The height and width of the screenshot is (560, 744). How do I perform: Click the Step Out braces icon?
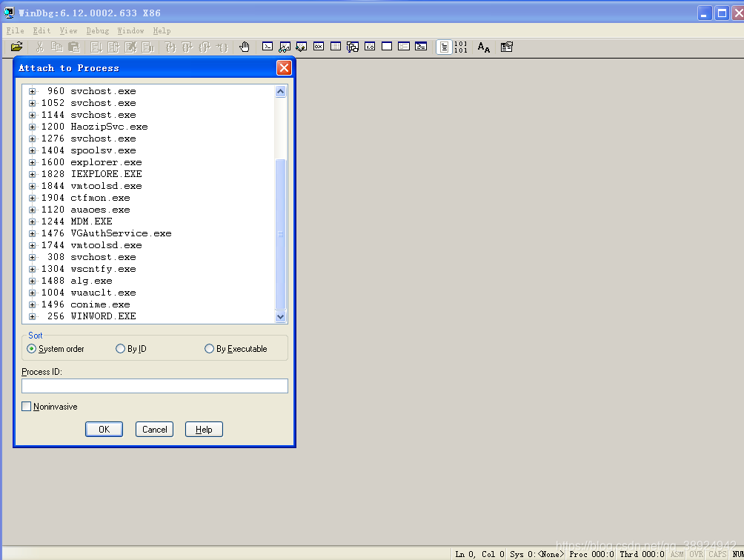click(205, 47)
